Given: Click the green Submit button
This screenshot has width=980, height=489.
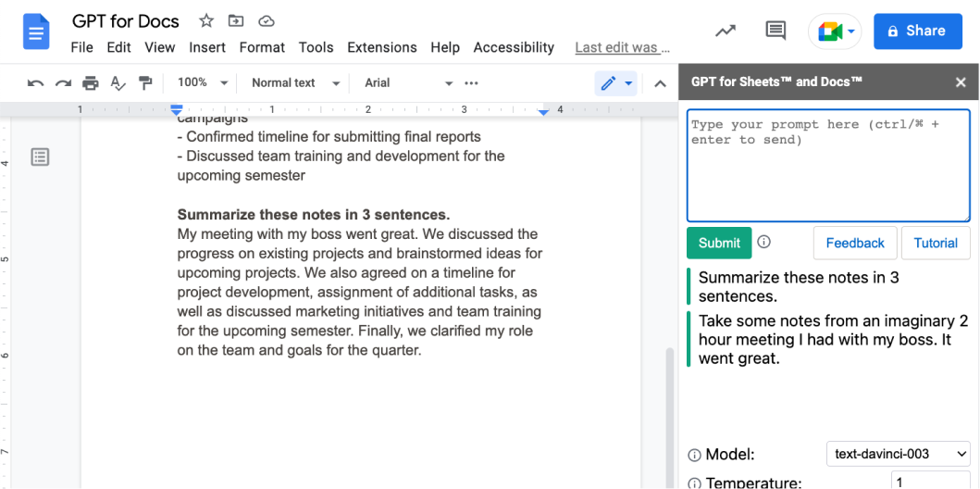Looking at the screenshot, I should coord(719,243).
